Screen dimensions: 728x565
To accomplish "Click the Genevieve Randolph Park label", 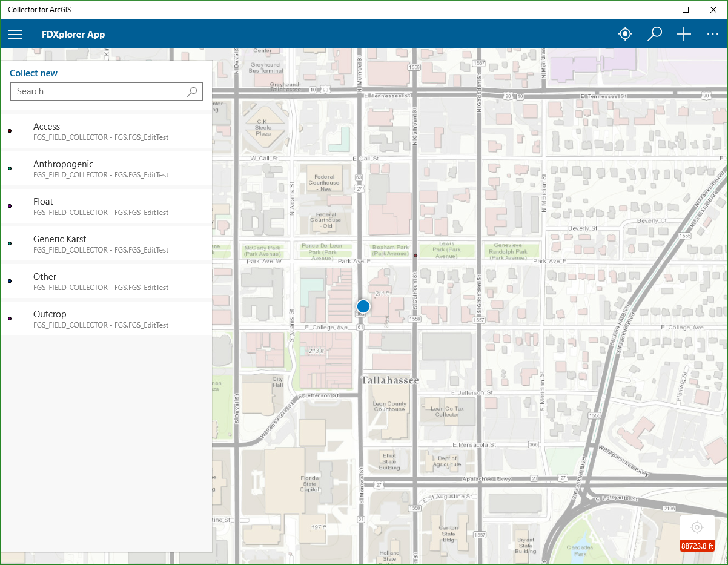I will click(508, 252).
